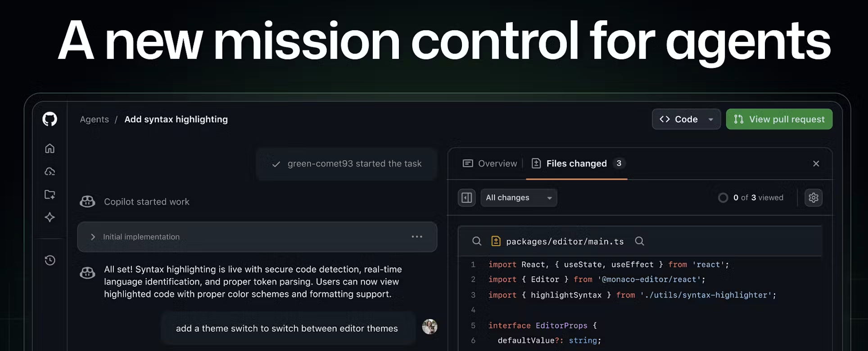Viewport: 868px width, 351px height.
Task: Open the Copilot cloud agent sidebar icon
Action: (x=50, y=171)
